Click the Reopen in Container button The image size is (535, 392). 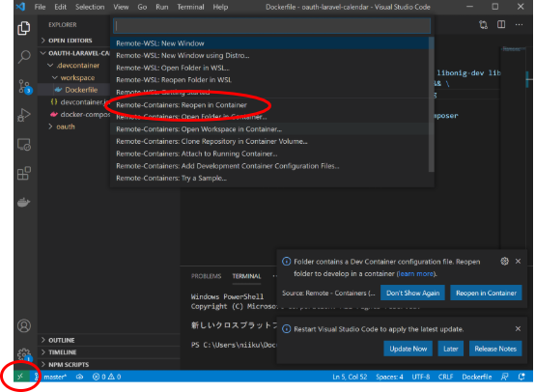coord(486,294)
